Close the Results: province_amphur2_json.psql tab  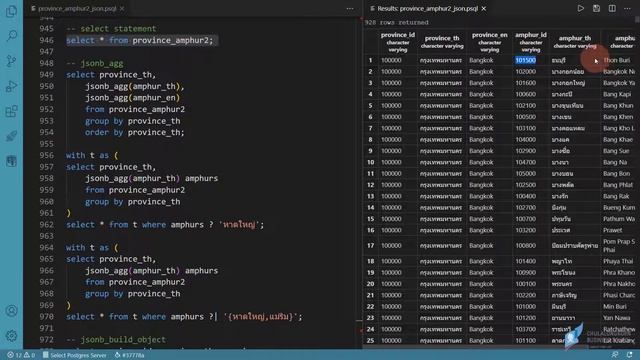(484, 8)
